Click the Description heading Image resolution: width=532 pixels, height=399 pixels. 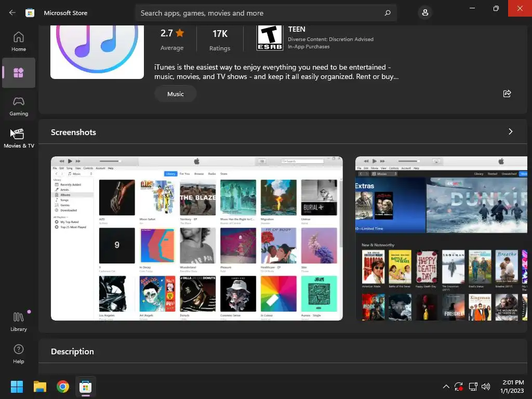pyautogui.click(x=72, y=352)
